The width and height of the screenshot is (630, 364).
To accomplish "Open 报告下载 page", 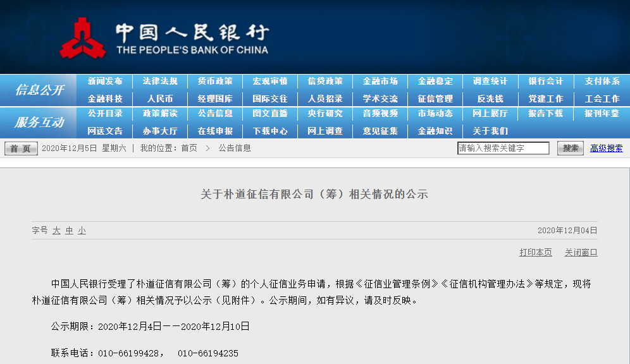I will tap(546, 114).
